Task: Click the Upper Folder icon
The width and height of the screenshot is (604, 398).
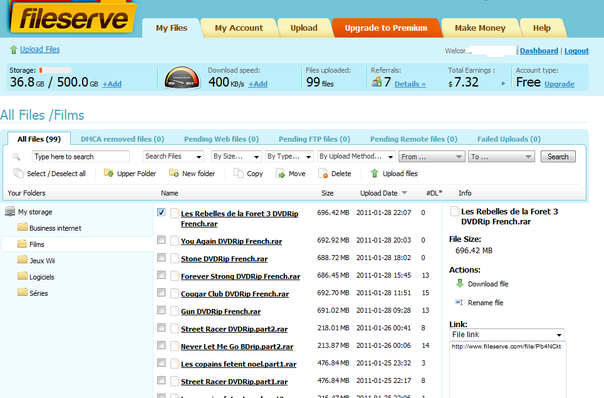Action: click(109, 173)
